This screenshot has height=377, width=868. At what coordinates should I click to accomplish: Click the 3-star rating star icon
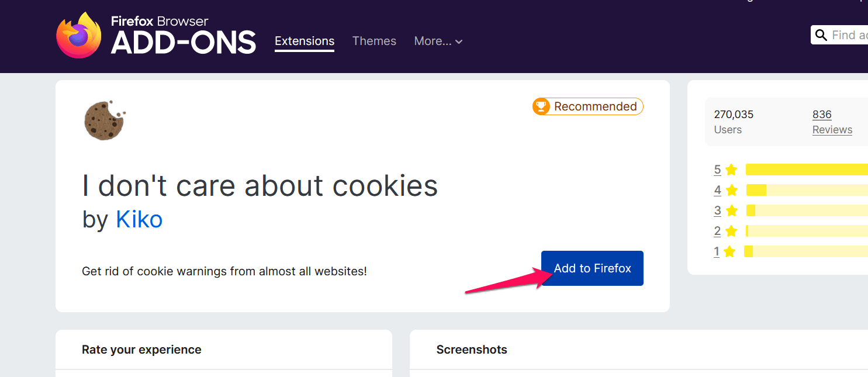pos(731,210)
